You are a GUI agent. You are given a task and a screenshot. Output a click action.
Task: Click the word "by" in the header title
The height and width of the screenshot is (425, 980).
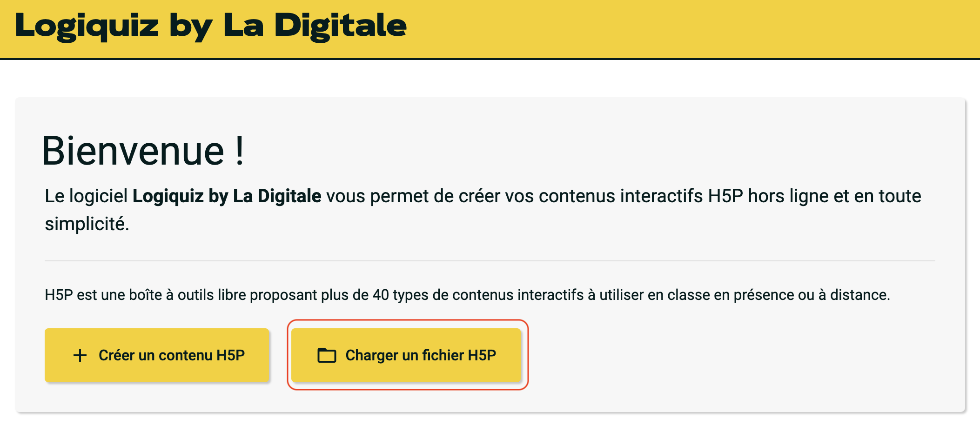point(191,26)
